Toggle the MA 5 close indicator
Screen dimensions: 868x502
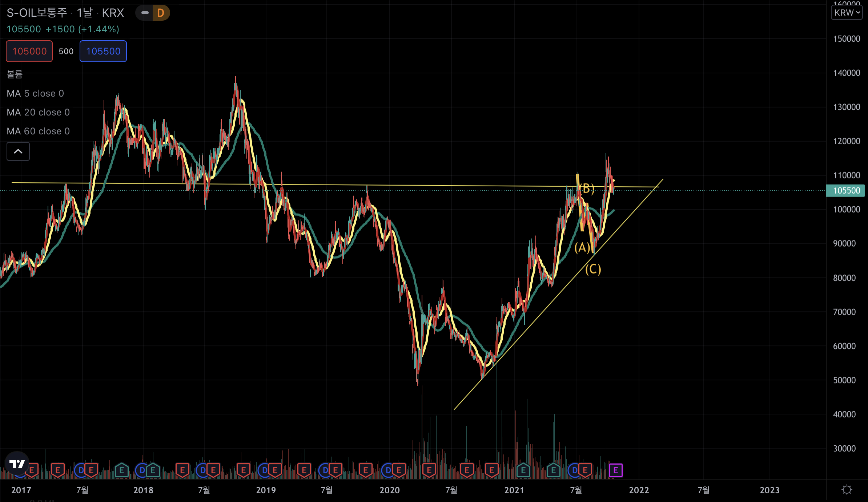point(35,93)
